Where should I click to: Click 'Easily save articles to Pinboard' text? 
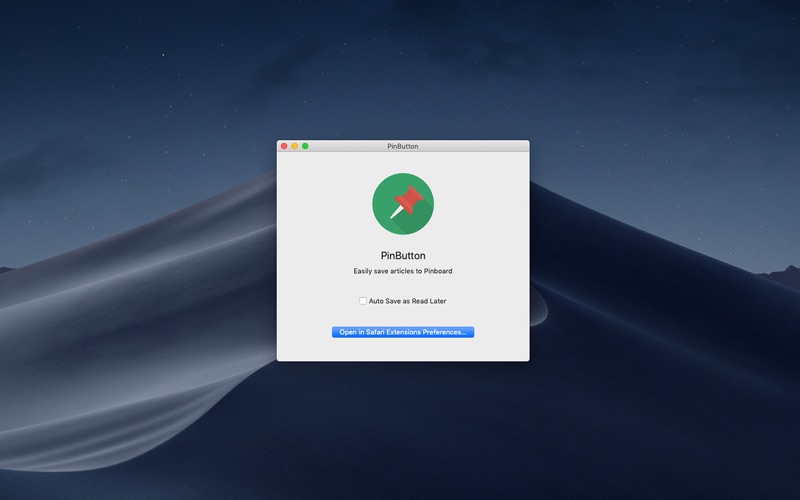click(403, 271)
